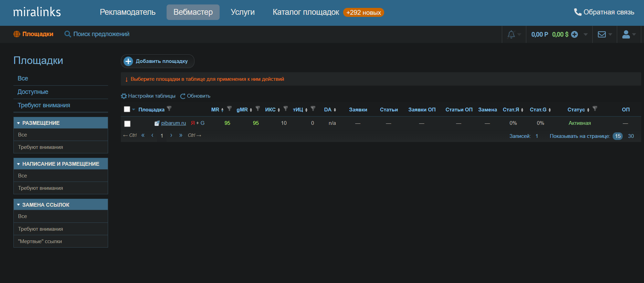Check the pibarum.ru row checkbox
This screenshot has width=644, height=283.
coord(127,123)
